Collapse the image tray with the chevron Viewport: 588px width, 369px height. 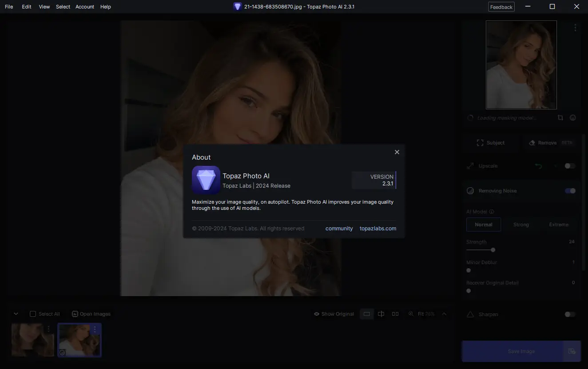[x=16, y=314]
